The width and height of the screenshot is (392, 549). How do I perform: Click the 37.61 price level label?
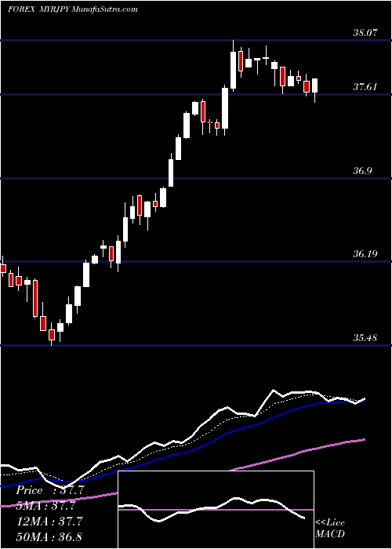pyautogui.click(x=365, y=87)
